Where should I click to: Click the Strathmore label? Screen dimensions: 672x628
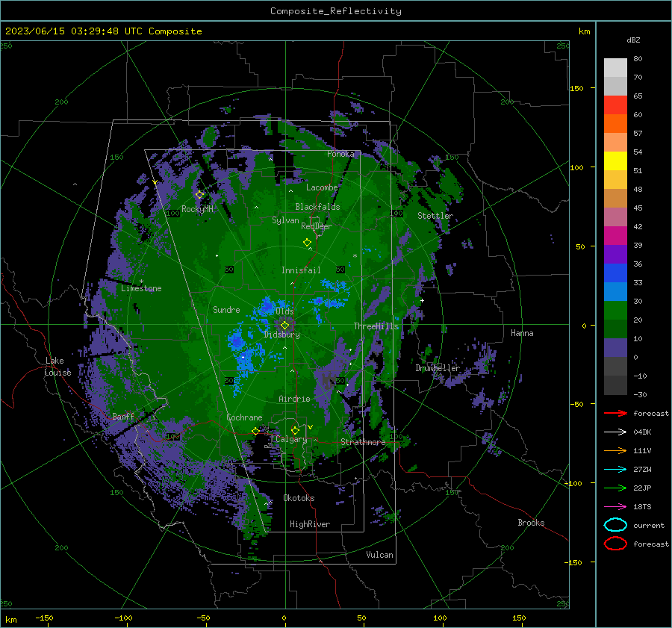(x=363, y=442)
